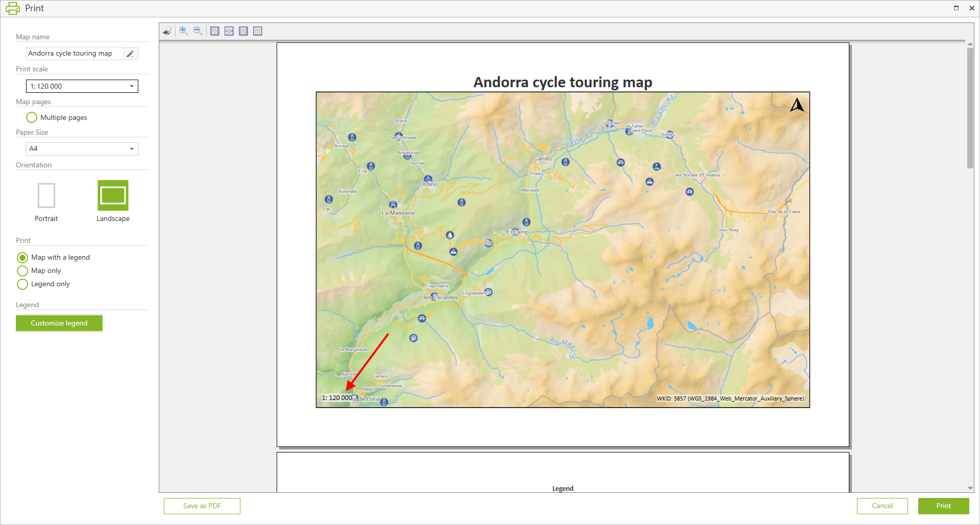Click the Customize legend button

tap(59, 323)
